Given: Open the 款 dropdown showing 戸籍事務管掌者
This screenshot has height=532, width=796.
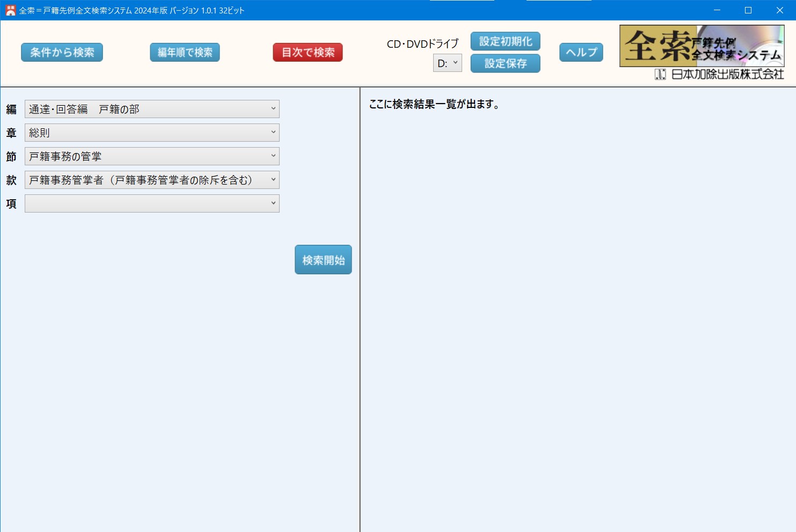Looking at the screenshot, I should (152, 180).
